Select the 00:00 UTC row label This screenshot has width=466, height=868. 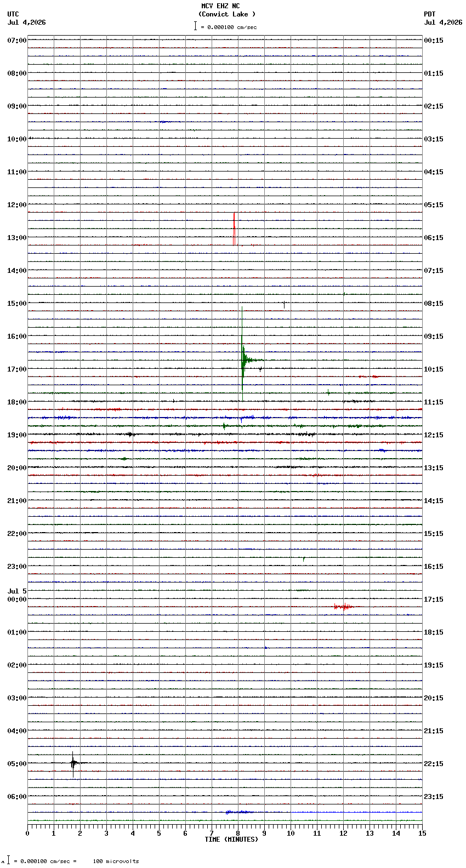tap(17, 599)
